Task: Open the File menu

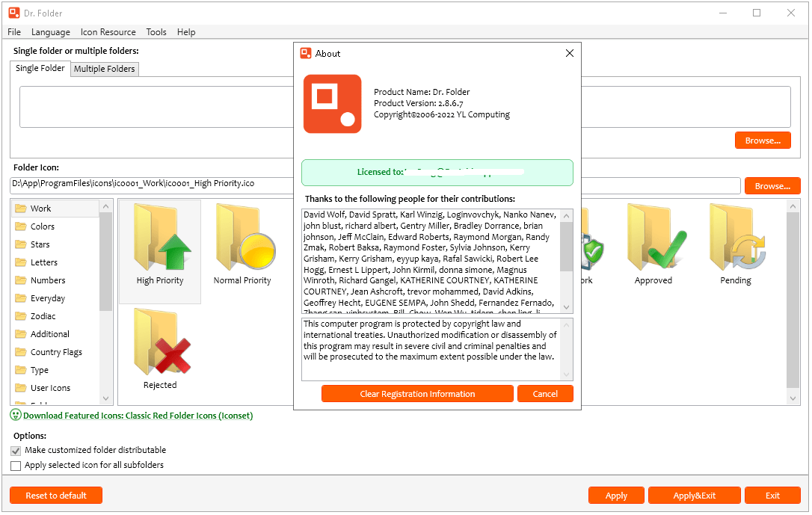Action: [x=14, y=32]
